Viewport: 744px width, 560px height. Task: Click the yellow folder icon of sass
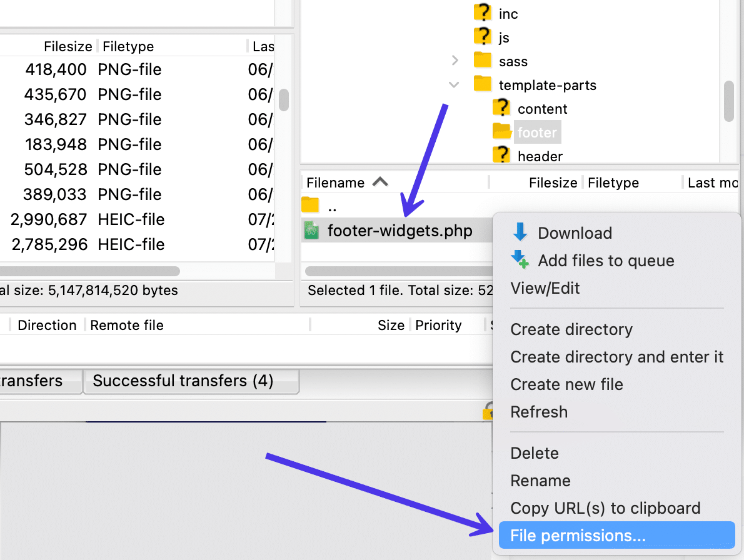pos(481,61)
